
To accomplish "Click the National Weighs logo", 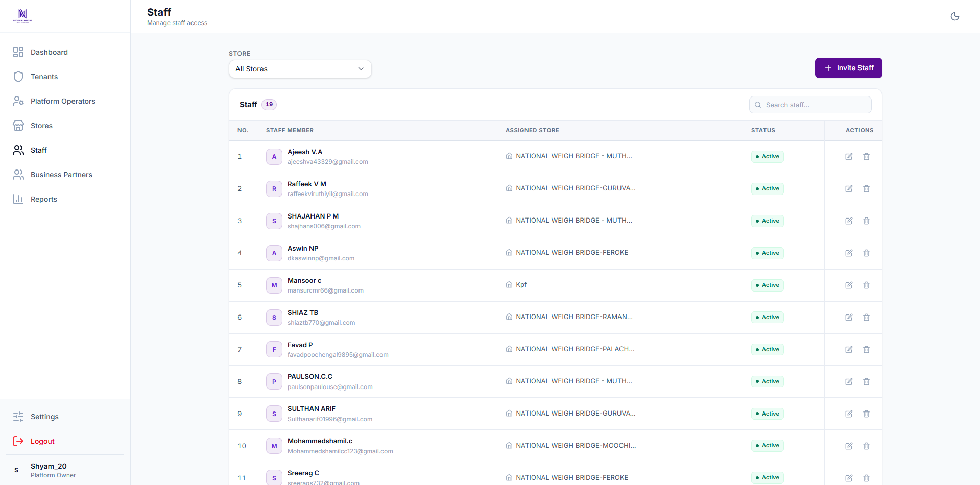I will click(22, 16).
